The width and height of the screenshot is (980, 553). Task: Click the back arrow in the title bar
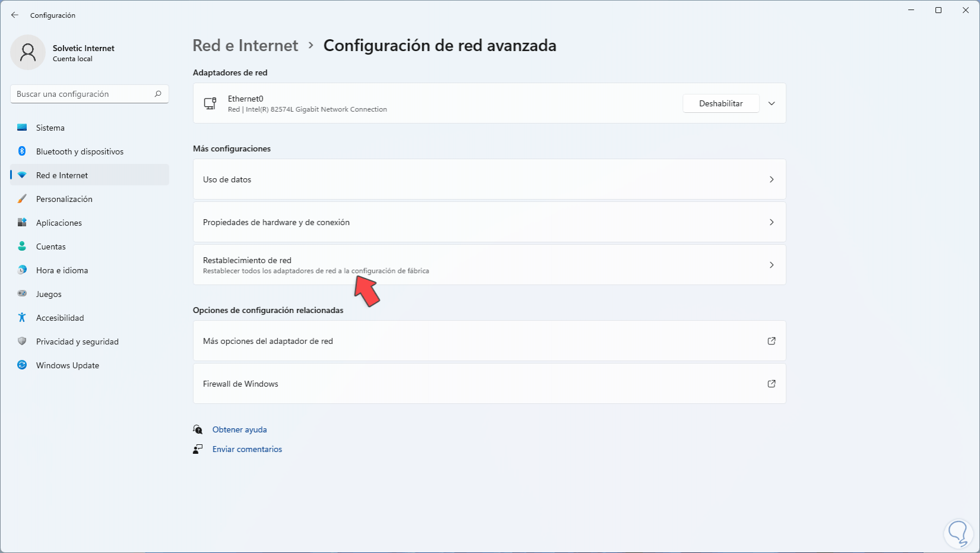point(15,15)
